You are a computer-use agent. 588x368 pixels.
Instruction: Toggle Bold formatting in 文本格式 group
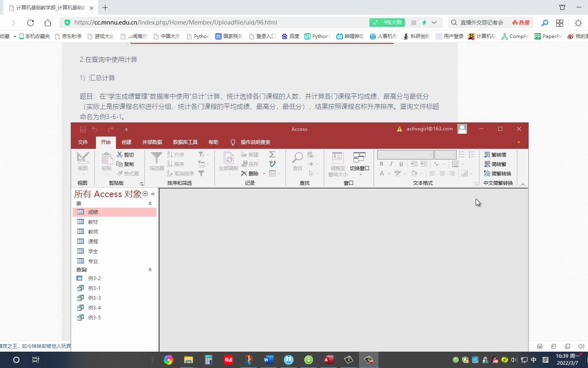pyautogui.click(x=381, y=164)
